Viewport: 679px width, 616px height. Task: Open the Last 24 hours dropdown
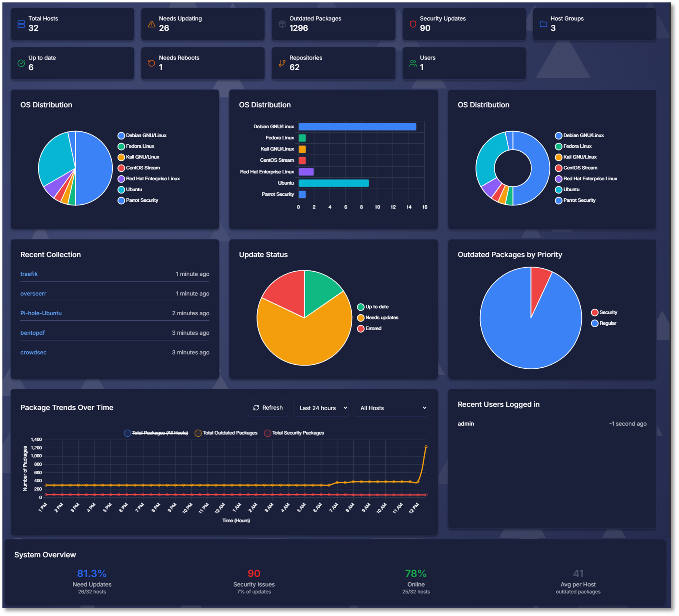(320, 407)
